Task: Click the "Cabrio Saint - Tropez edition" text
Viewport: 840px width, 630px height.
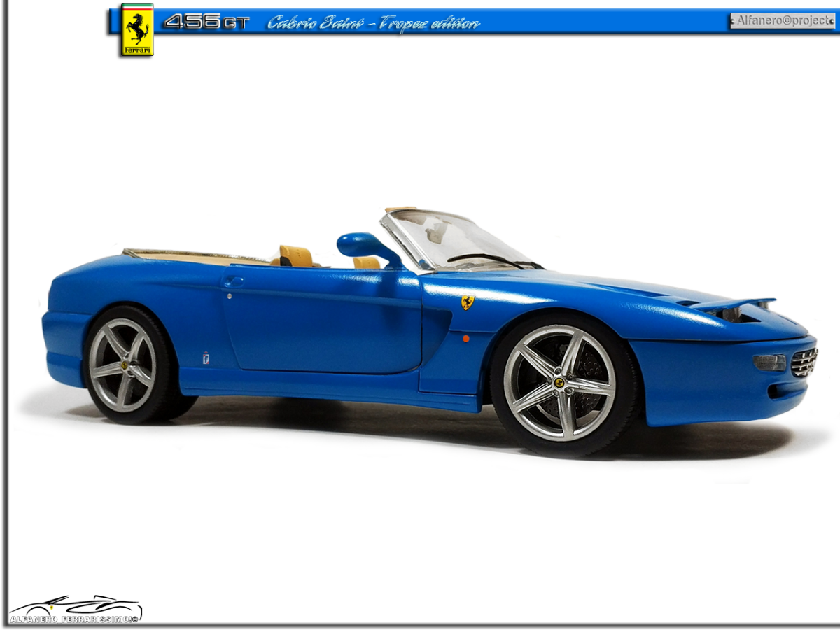Action: click(374, 23)
